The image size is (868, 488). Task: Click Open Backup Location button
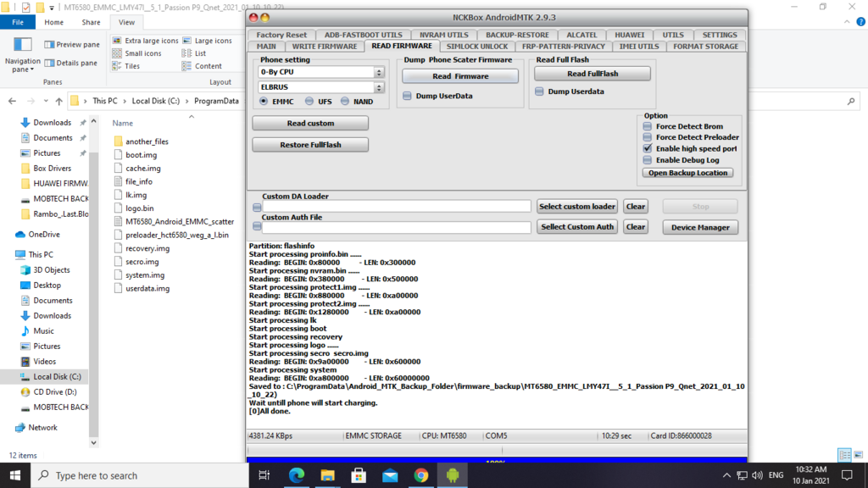pos(687,173)
